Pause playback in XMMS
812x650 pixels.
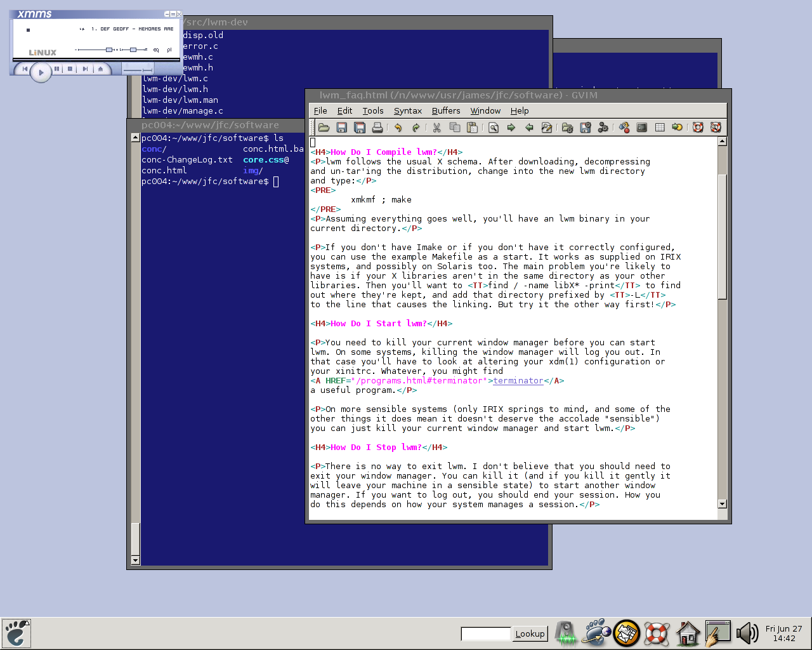pos(56,69)
